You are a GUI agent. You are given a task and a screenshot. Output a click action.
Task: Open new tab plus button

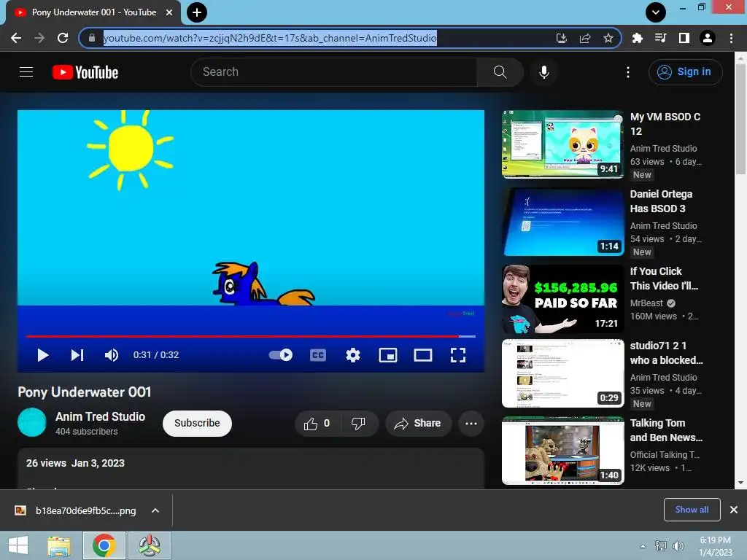197,12
